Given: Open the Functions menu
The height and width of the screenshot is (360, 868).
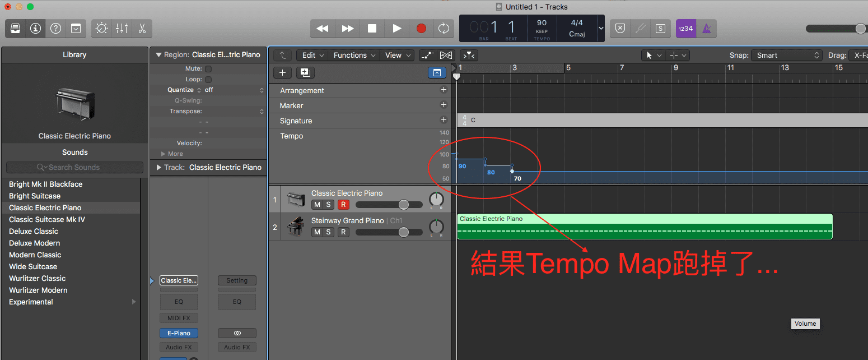Looking at the screenshot, I should click(354, 55).
